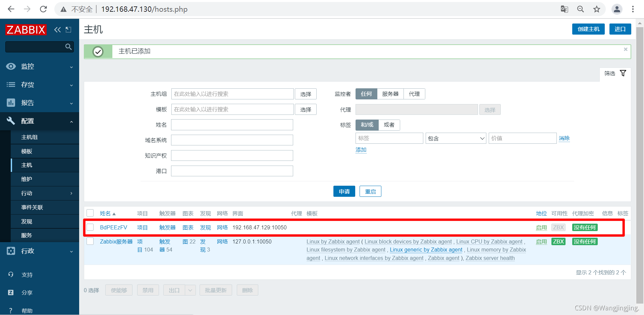
Task: Open 发现 in configuration menu
Action: [x=45, y=222]
